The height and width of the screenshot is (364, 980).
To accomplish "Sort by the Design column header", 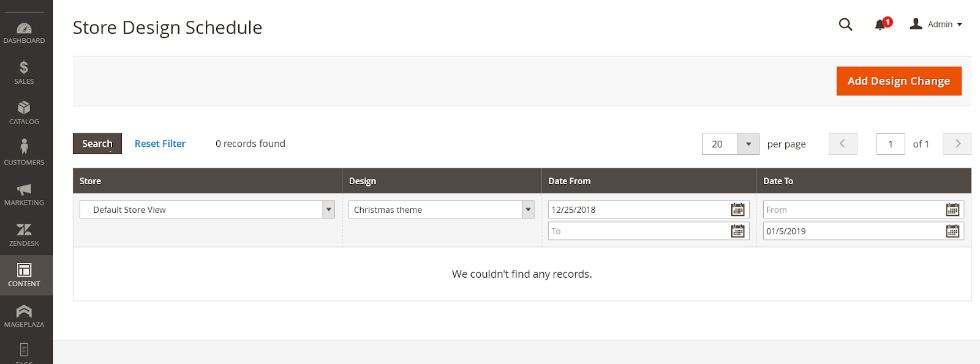I will point(442,181).
